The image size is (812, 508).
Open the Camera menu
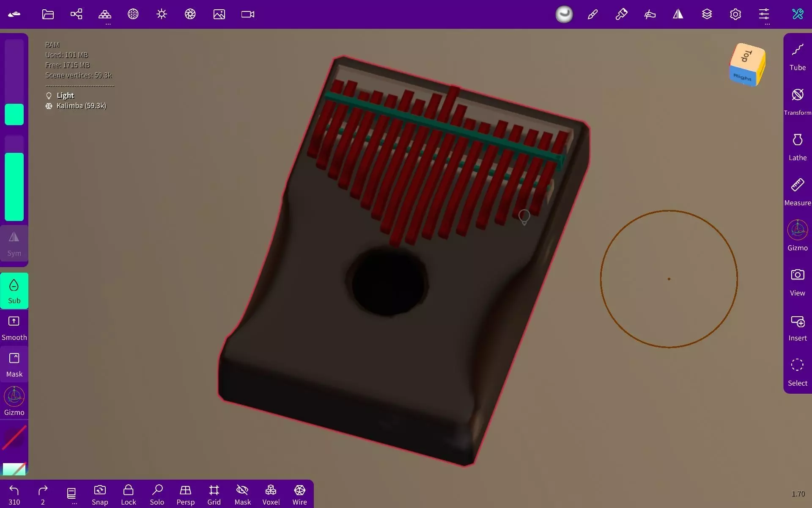pyautogui.click(x=248, y=14)
